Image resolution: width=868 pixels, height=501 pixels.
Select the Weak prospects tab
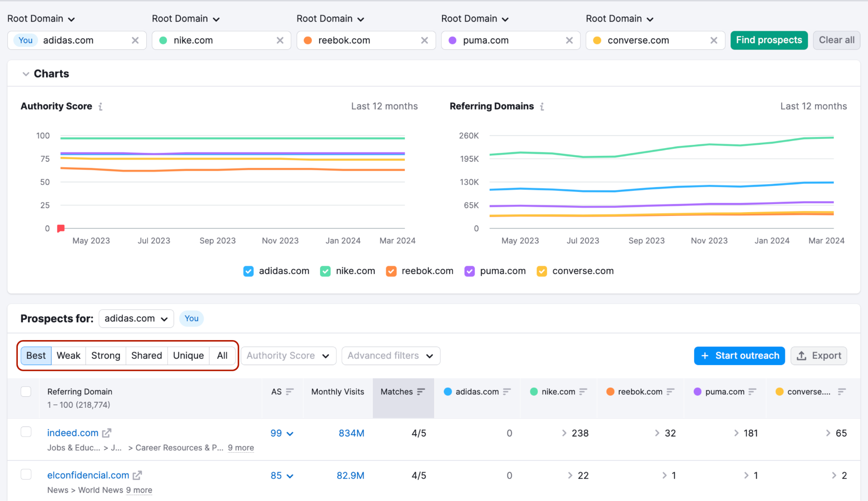click(69, 356)
